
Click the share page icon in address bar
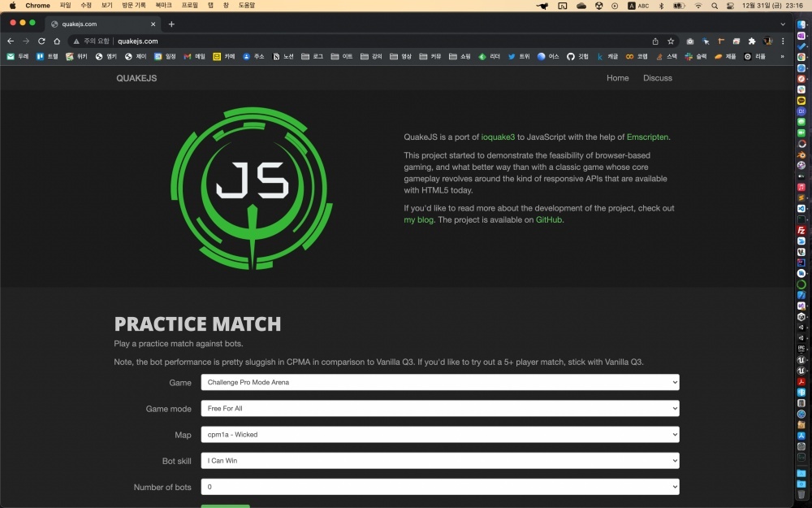point(655,41)
